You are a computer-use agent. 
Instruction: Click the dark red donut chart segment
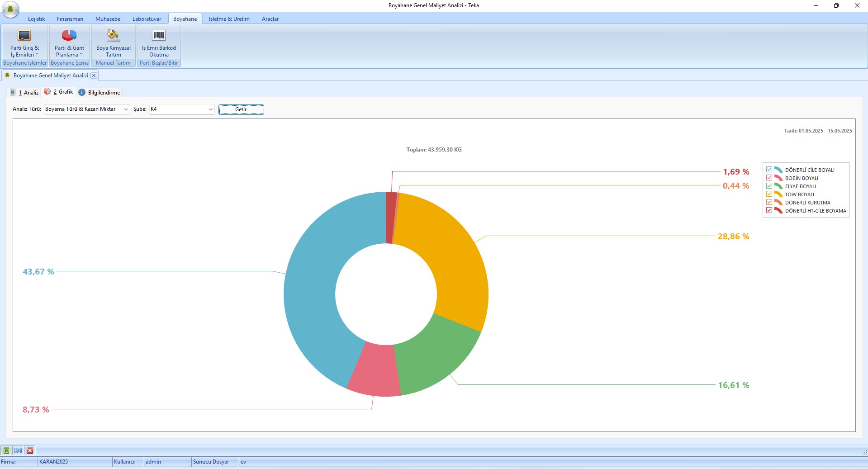click(x=391, y=217)
